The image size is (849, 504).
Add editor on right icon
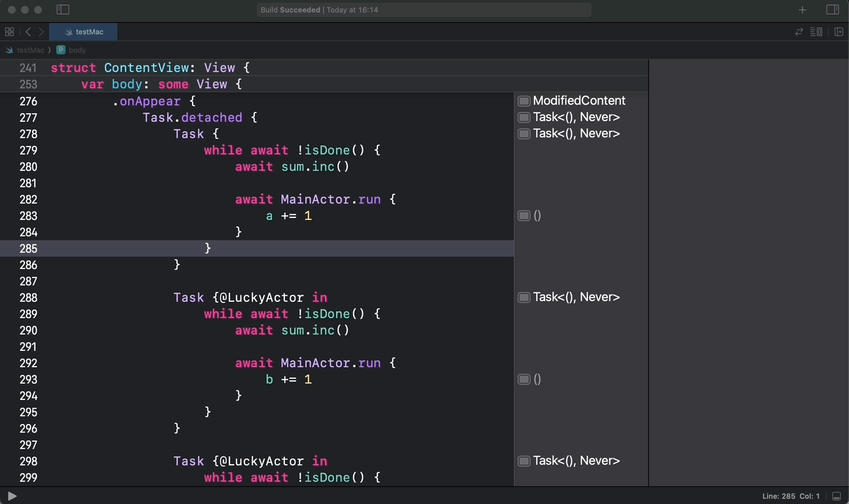[839, 31]
